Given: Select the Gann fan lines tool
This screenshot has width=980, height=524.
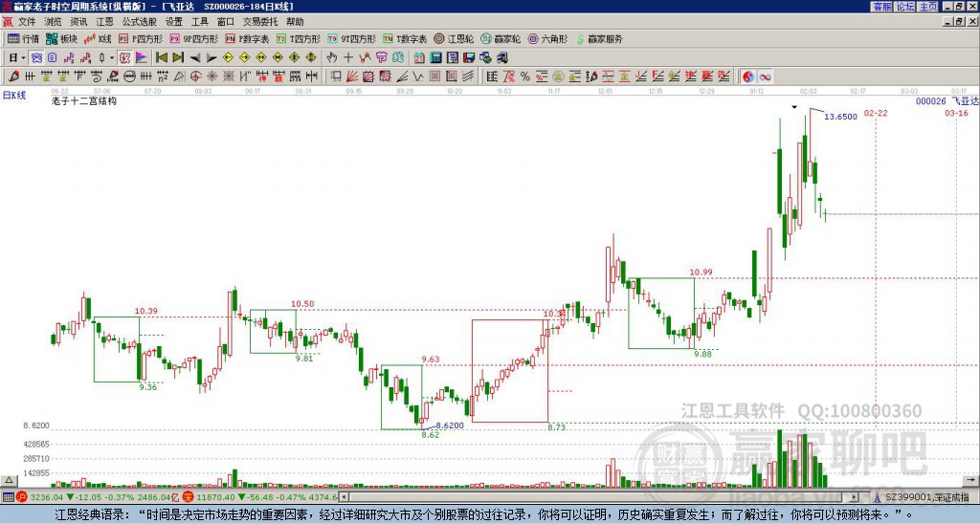Looking at the screenshot, I should point(352,76).
